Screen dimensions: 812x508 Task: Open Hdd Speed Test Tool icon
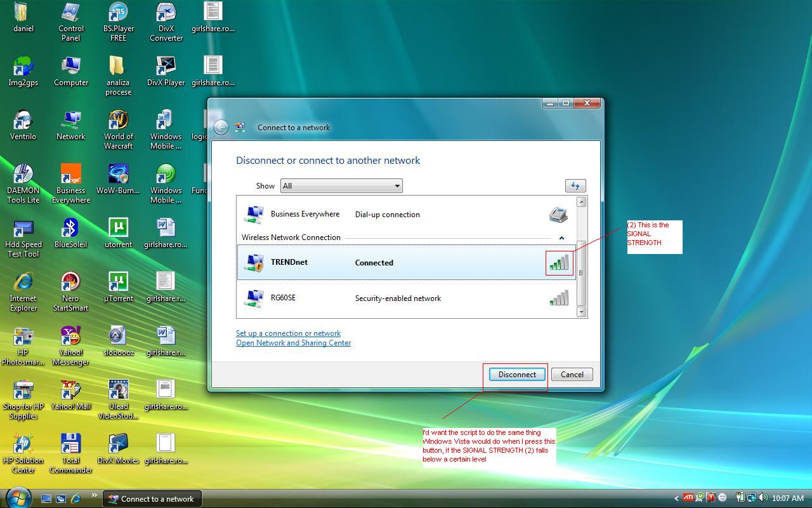pos(23,237)
